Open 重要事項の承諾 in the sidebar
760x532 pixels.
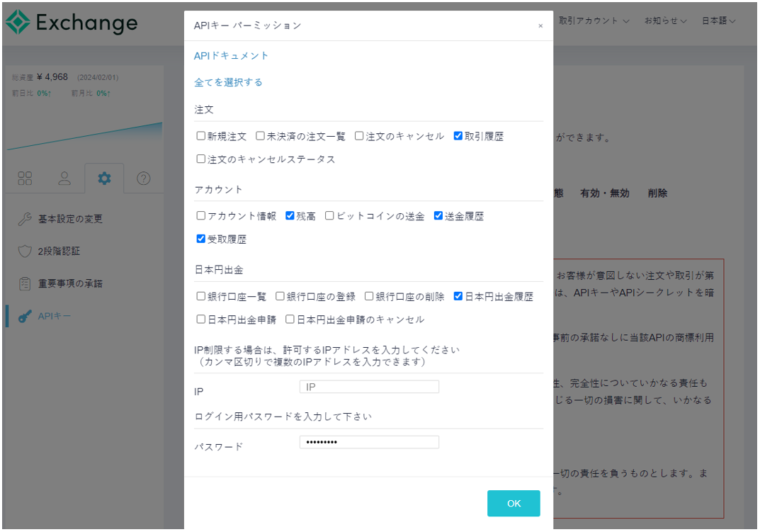[70, 283]
